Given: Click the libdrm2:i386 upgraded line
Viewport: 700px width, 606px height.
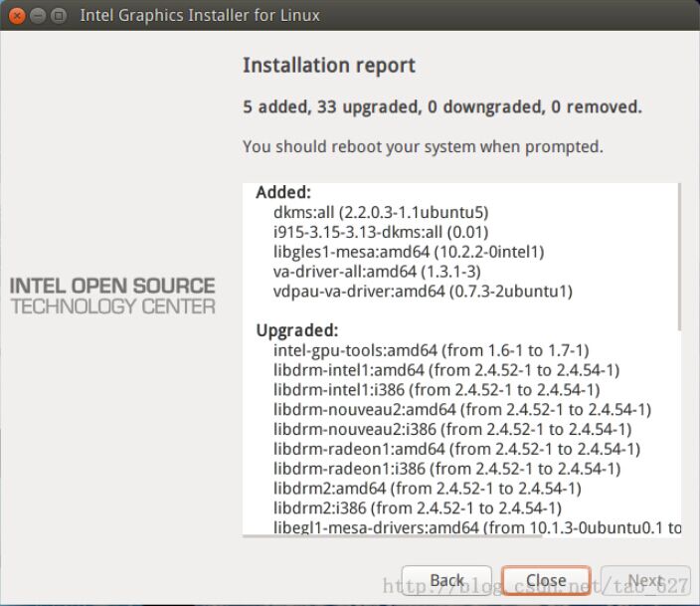Looking at the screenshot, I should (418, 507).
